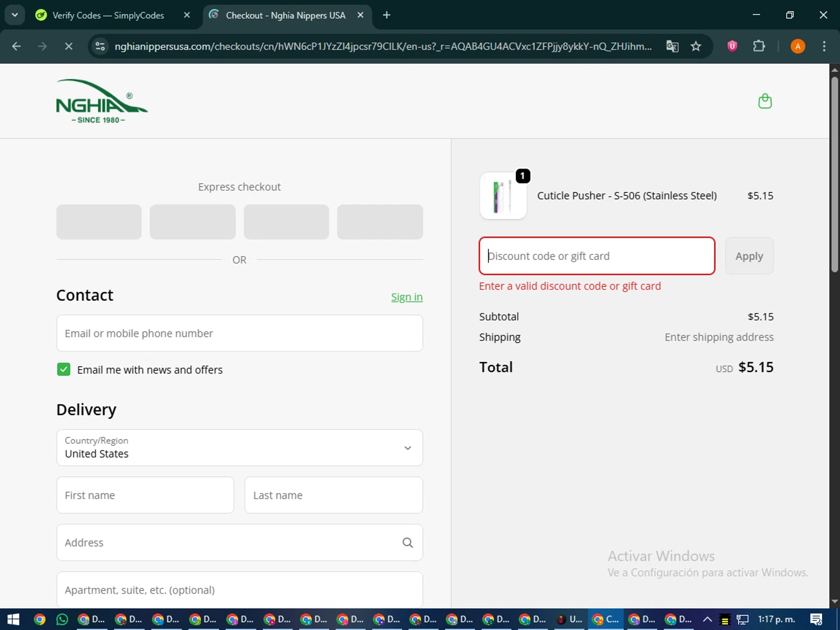Viewport: 840px width, 630px height.
Task: Open the Windows notification center
Action: pyautogui.click(x=816, y=619)
